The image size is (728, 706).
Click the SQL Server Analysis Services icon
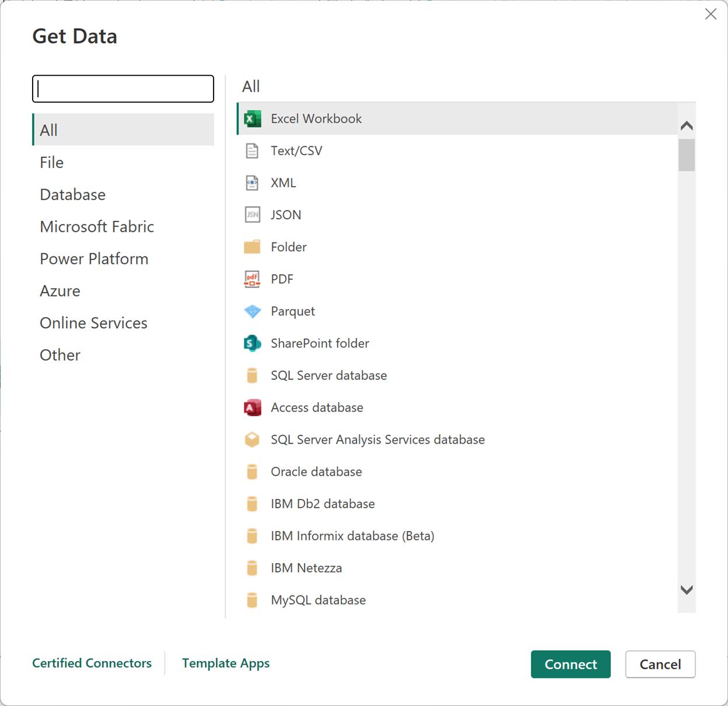[252, 440]
